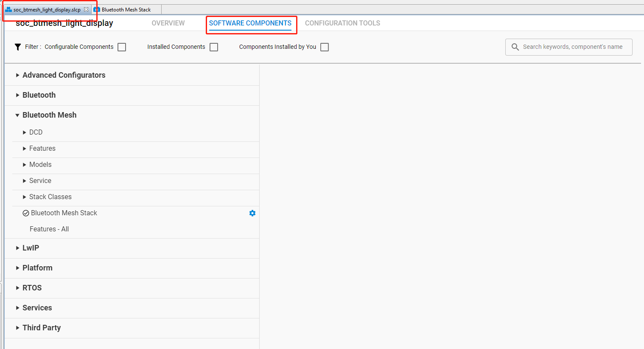The width and height of the screenshot is (644, 349).
Task: Click the filter funnel icon
Action: (17, 47)
